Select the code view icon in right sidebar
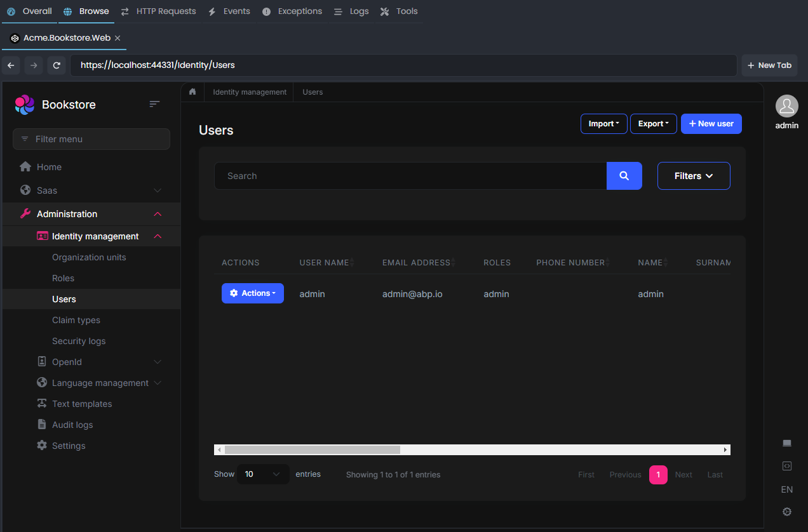Screen dimensions: 808x532 point(786,466)
